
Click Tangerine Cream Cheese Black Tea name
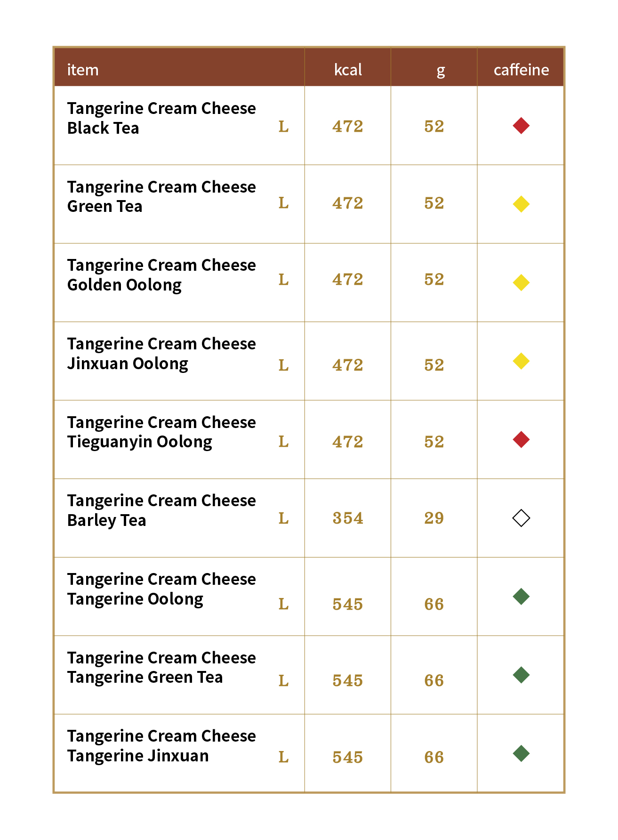161,118
